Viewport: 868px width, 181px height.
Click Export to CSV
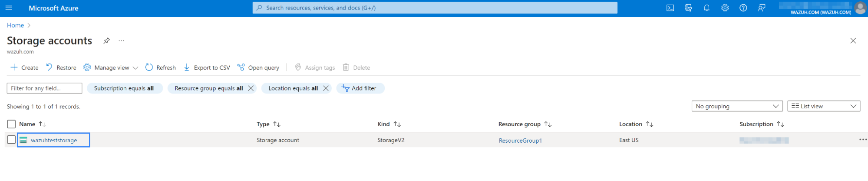(207, 68)
